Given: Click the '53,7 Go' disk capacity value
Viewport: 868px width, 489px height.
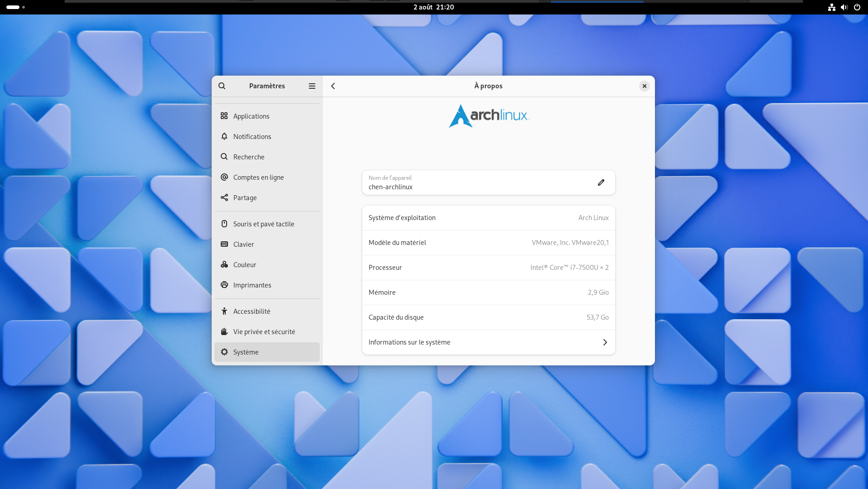Looking at the screenshot, I should pos(598,317).
